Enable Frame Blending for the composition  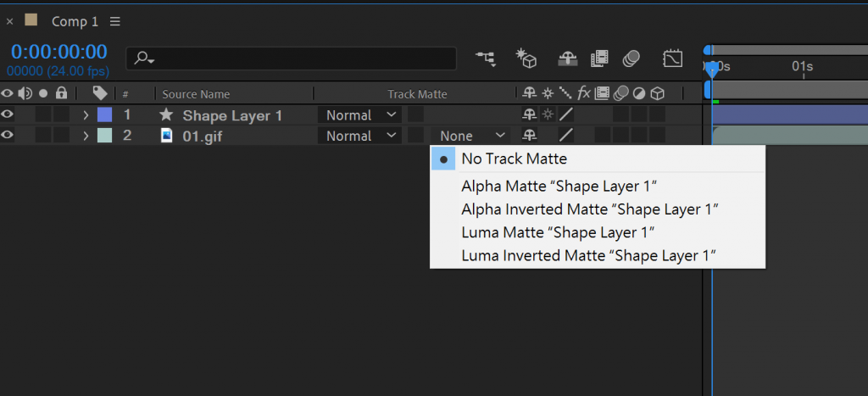(x=600, y=58)
